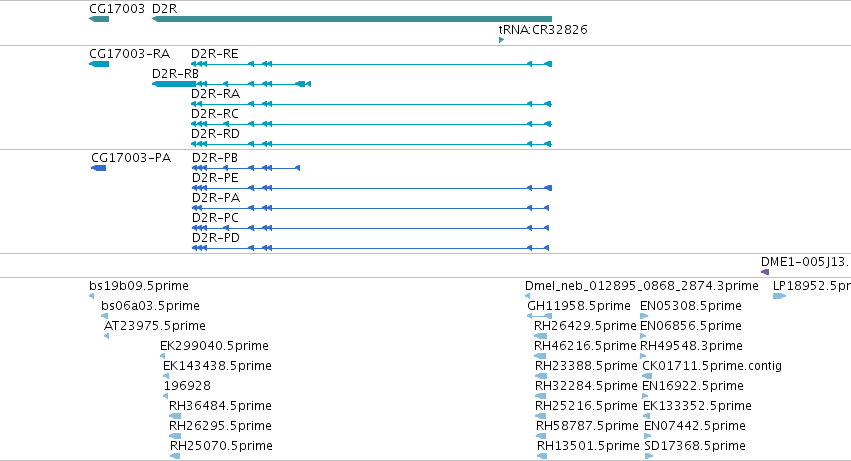Click the EN07442.5prime EST label
The height and width of the screenshot is (461, 851).
[x=695, y=426]
